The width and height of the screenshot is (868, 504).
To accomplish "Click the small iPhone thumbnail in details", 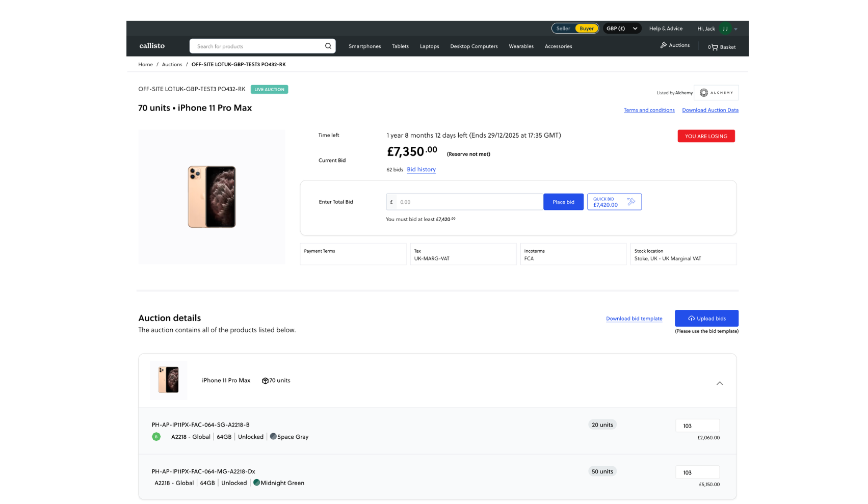I will [168, 380].
